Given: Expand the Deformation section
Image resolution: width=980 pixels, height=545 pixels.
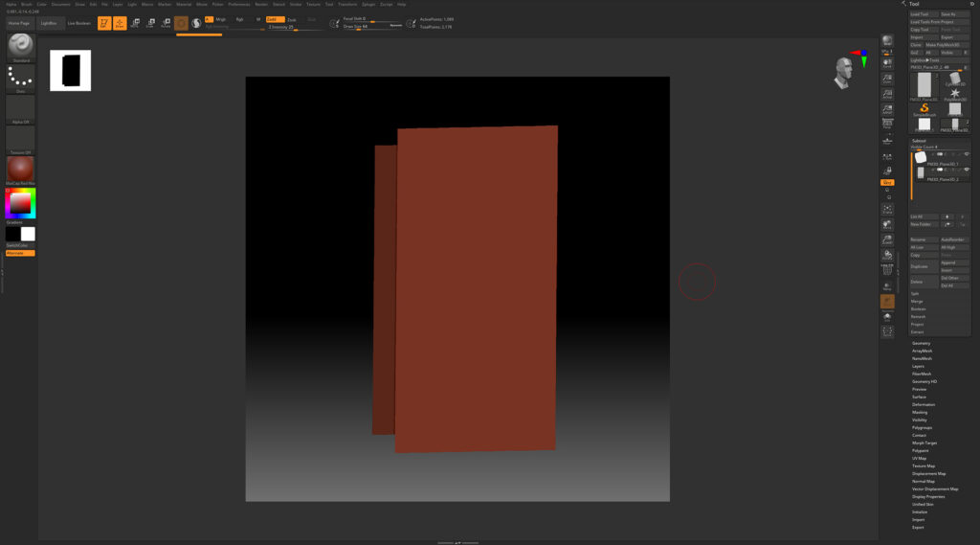Looking at the screenshot, I should [x=924, y=405].
